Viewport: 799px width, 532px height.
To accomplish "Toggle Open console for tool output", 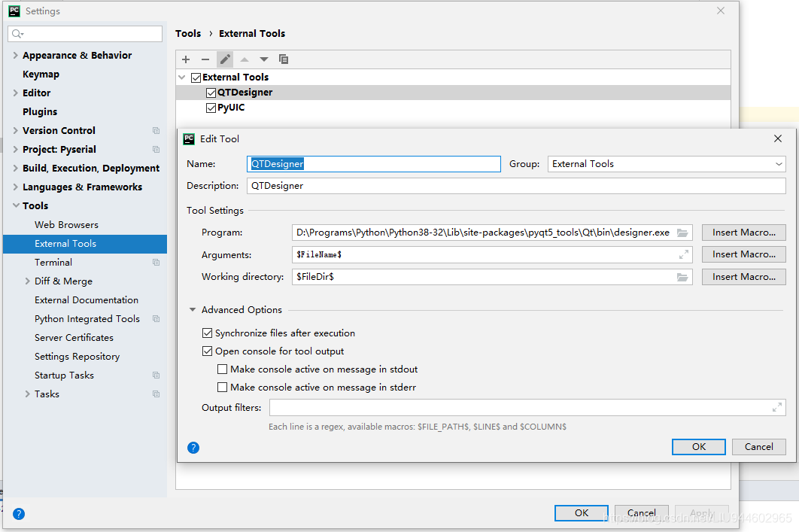I will click(x=208, y=351).
